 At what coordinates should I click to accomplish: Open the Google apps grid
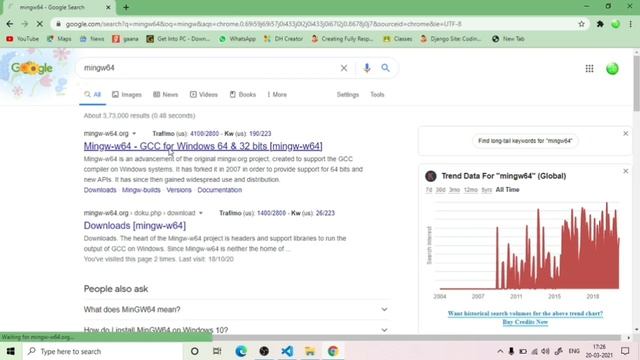589,69
